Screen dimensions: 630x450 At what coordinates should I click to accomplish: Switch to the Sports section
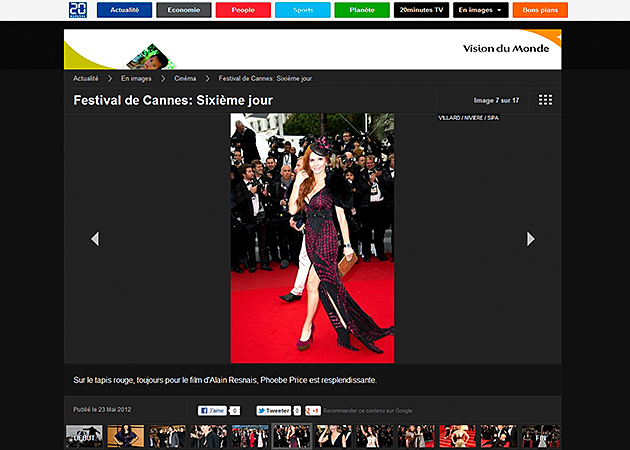[302, 10]
